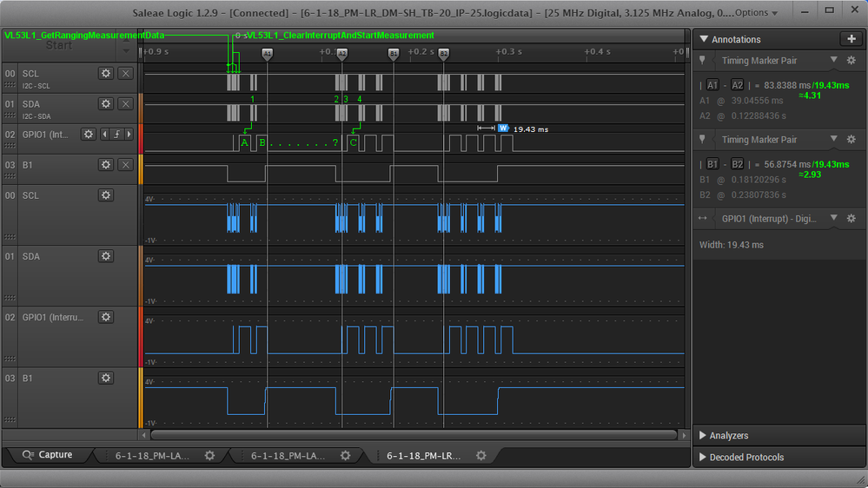Select the 'Width: 19.43 ms' text
Image resolution: width=868 pixels, height=488 pixels.
[732, 245]
